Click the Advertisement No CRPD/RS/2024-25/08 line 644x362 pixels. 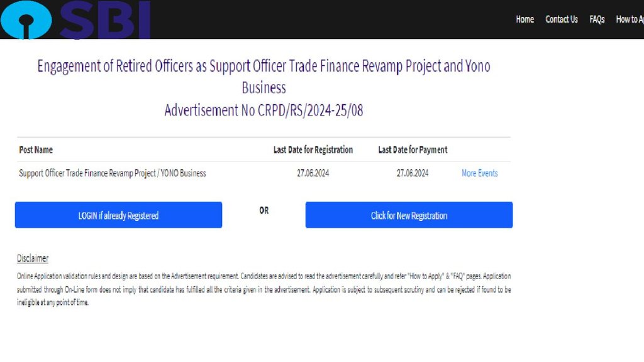(264, 111)
